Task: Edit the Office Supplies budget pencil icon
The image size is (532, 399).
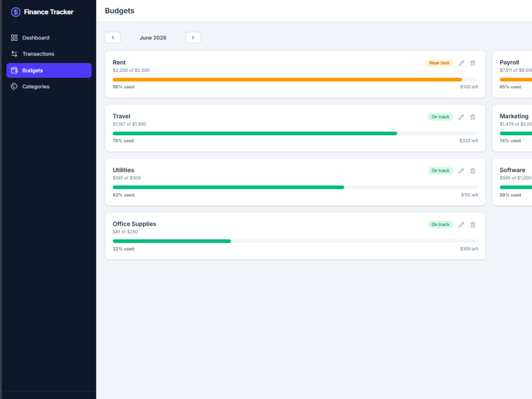Action: [x=461, y=225]
